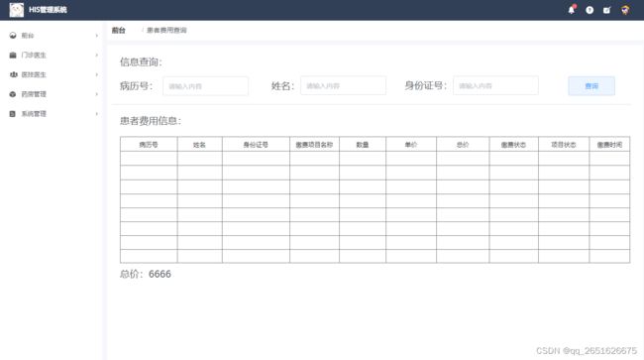Expand the 门诊医生 menu chevron

pyautogui.click(x=97, y=56)
